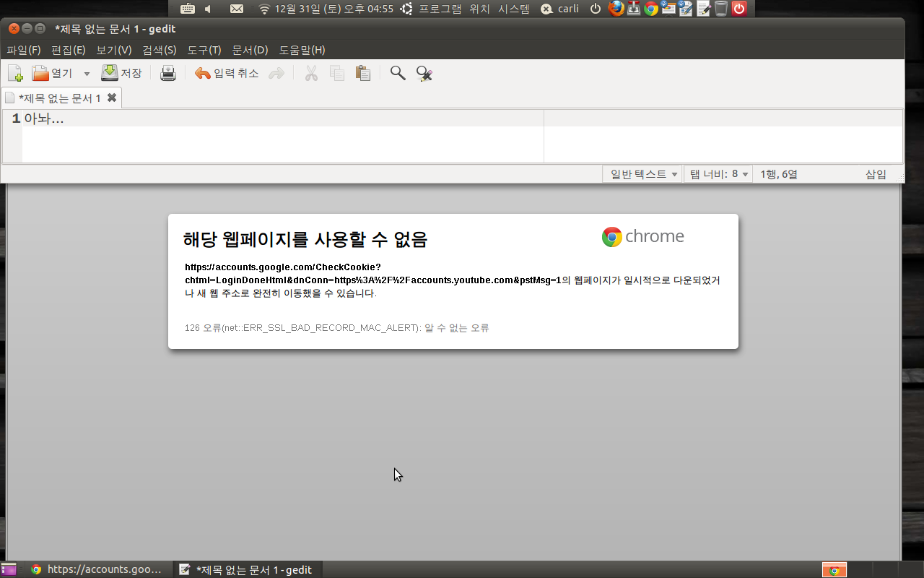
Task: Click the 1행, 6열 cursor position text
Action: point(779,174)
